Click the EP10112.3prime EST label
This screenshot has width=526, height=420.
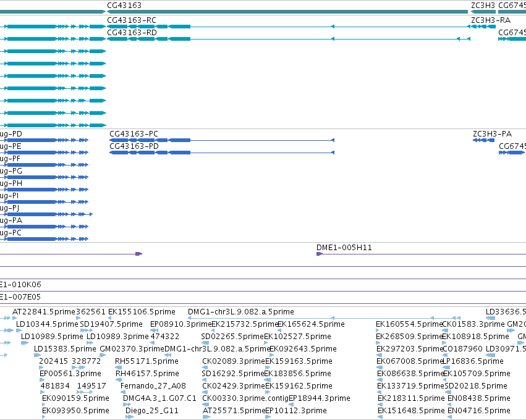296,411
